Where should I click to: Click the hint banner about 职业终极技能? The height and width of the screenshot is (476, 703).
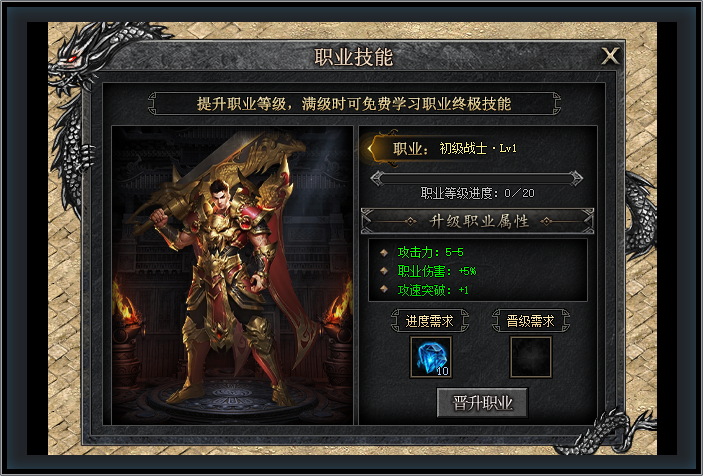354,104
